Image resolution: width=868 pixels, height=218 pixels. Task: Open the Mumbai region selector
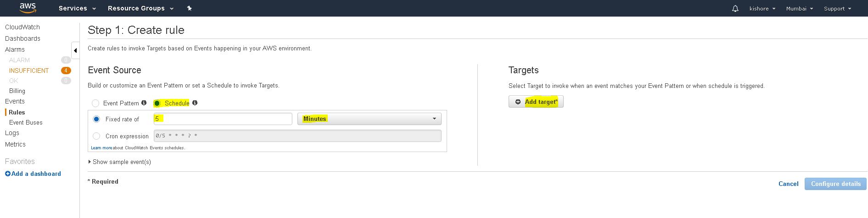click(x=799, y=9)
